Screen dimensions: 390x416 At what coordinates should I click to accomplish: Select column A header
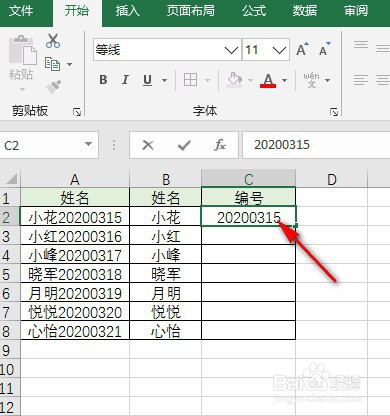click(x=75, y=179)
